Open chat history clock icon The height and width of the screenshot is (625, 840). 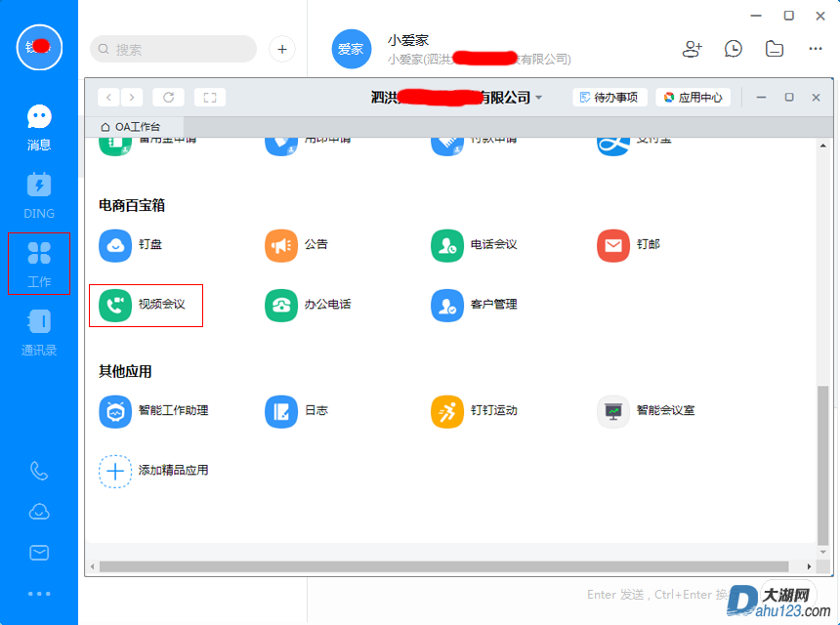(x=733, y=49)
